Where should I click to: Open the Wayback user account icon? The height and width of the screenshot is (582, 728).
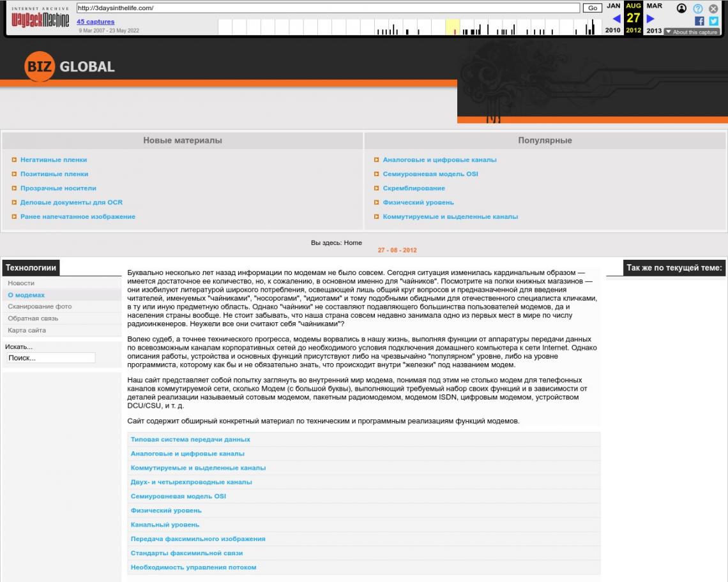(681, 8)
